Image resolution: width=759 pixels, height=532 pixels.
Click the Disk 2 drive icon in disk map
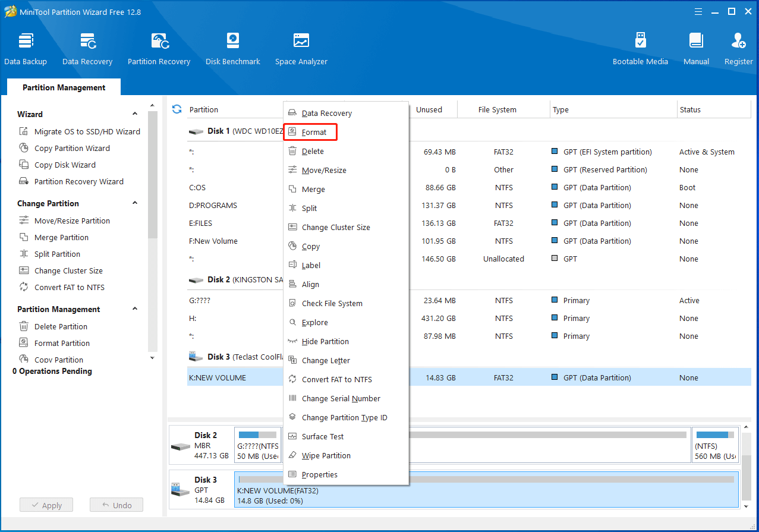click(180, 446)
